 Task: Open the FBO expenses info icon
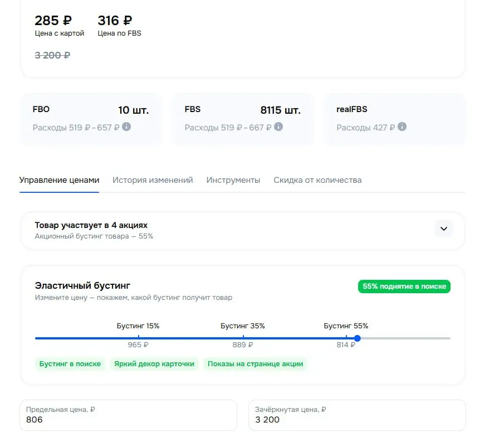[x=126, y=127]
